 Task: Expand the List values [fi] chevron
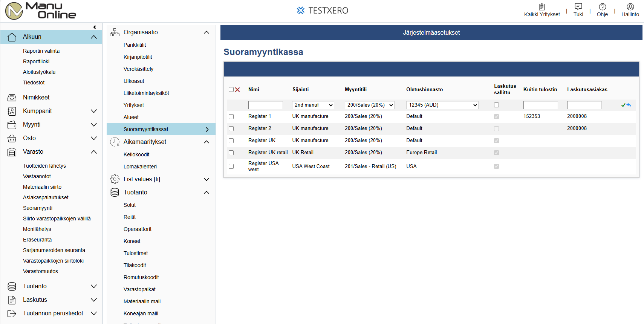click(x=207, y=179)
